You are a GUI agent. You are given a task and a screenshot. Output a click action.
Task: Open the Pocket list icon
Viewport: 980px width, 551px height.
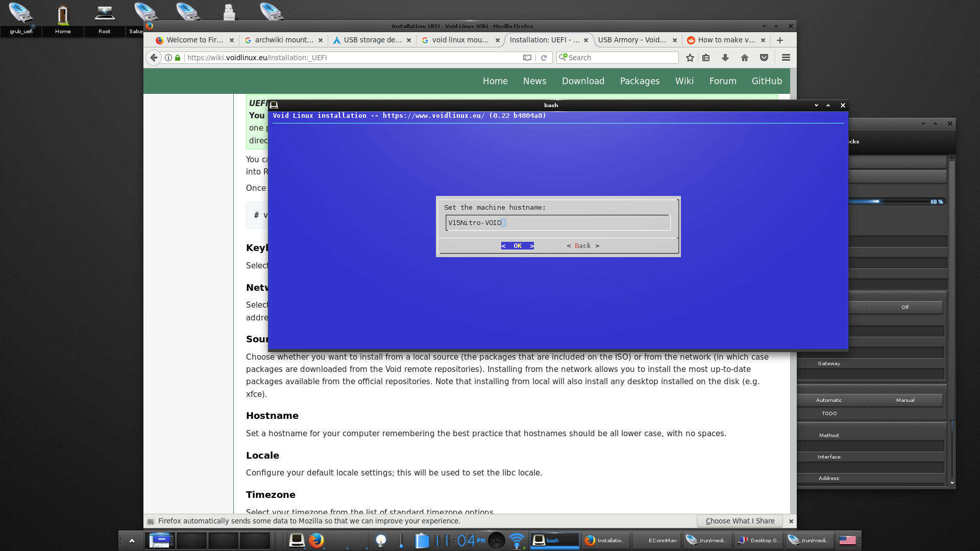click(x=764, y=58)
